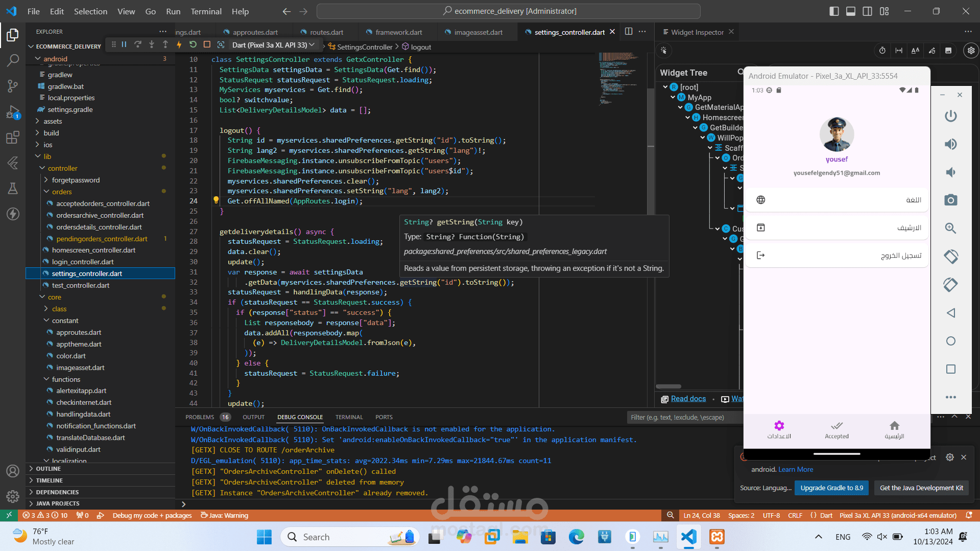Open the Read docs link
The width and height of the screenshot is (980, 551).
point(688,399)
